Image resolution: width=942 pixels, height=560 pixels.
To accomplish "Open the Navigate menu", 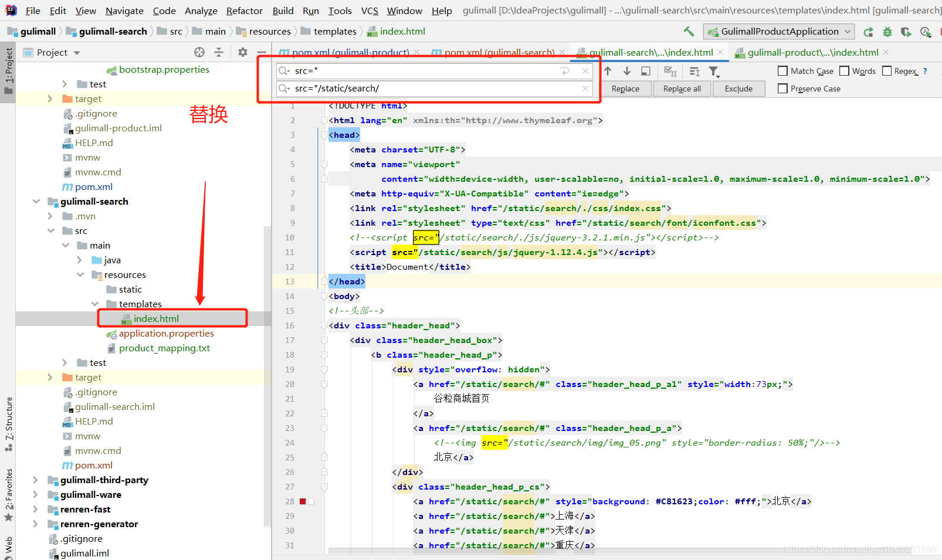I will click(124, 11).
